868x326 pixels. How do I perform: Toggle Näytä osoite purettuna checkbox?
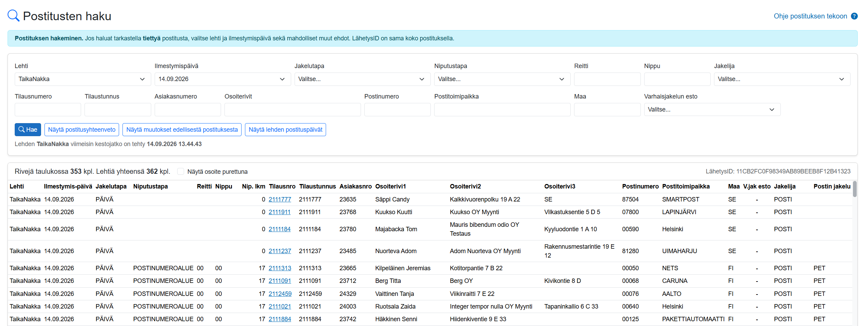[181, 171]
